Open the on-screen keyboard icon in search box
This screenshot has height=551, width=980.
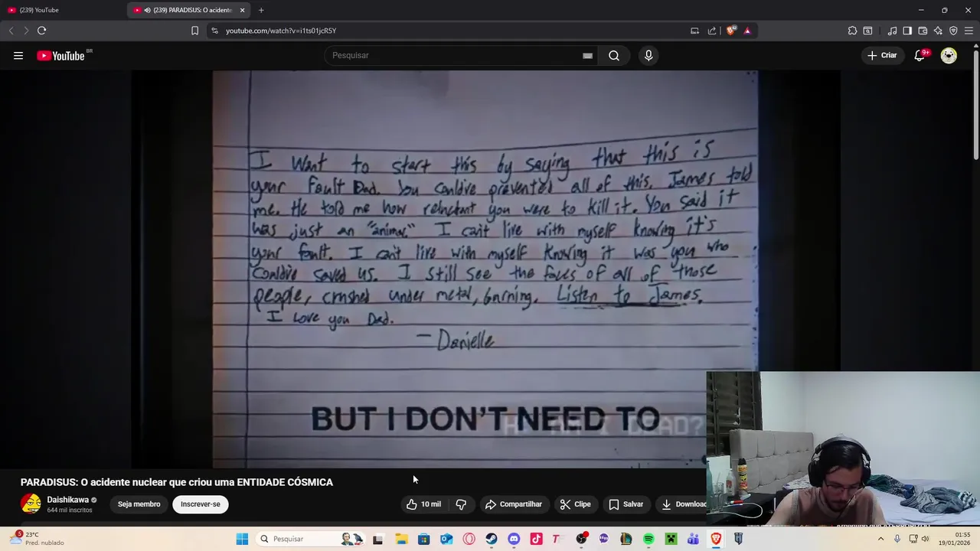587,55
